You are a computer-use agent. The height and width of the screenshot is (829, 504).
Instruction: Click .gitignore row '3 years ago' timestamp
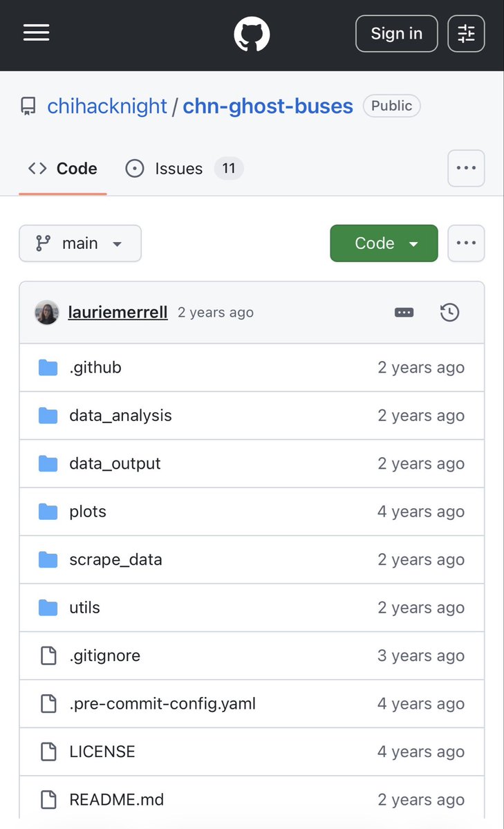[x=421, y=655]
